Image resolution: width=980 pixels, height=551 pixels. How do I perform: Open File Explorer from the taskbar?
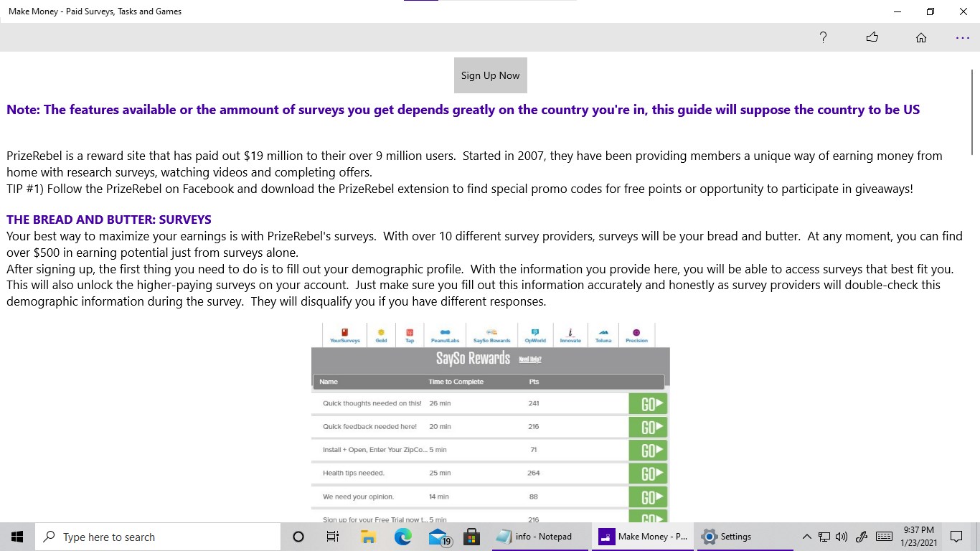368,537
